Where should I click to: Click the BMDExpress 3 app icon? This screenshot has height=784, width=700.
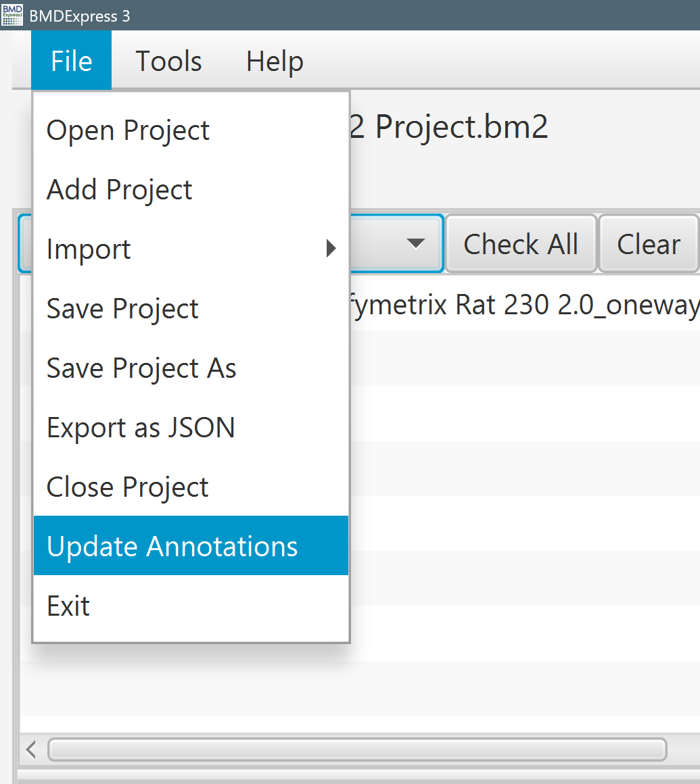tap(12, 15)
